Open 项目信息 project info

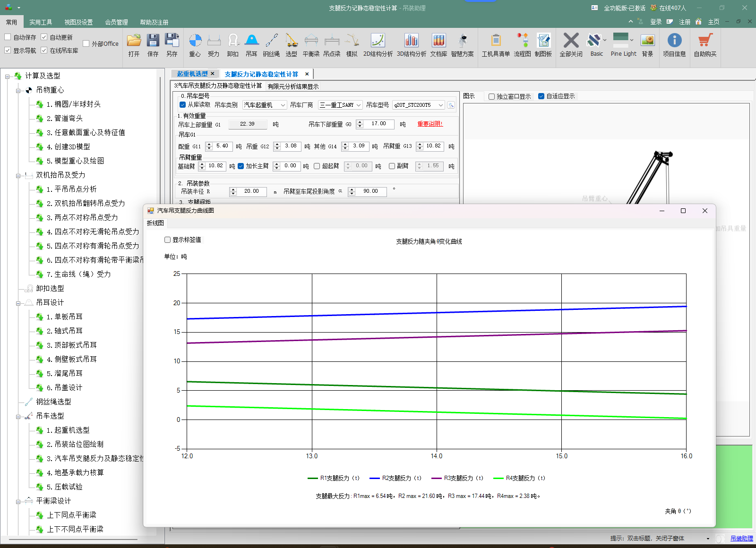point(674,45)
